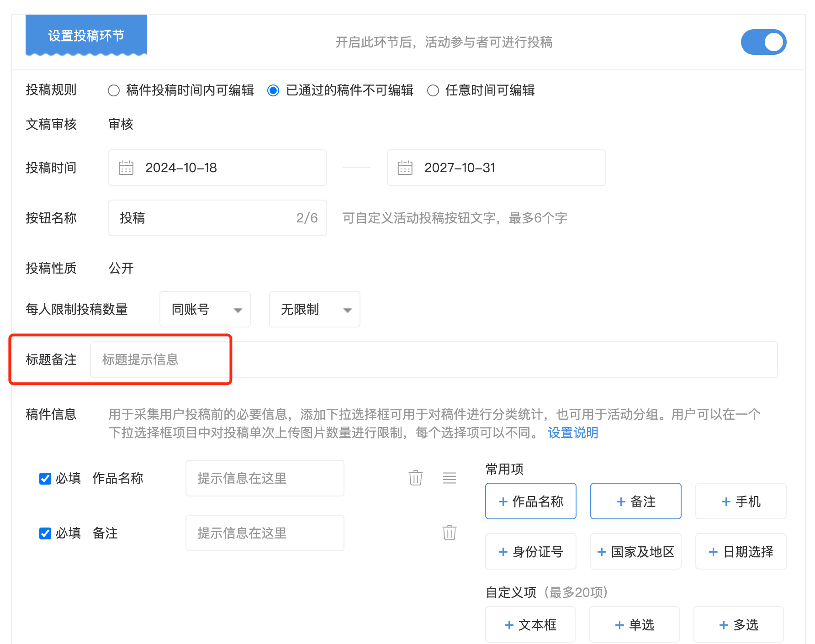Delete the 备注 field row
The height and width of the screenshot is (644, 815).
449,533
